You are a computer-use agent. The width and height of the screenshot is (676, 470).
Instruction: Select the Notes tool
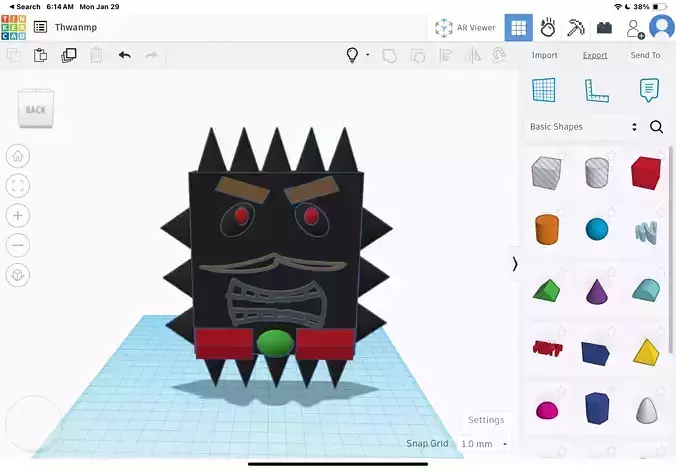coord(649,90)
